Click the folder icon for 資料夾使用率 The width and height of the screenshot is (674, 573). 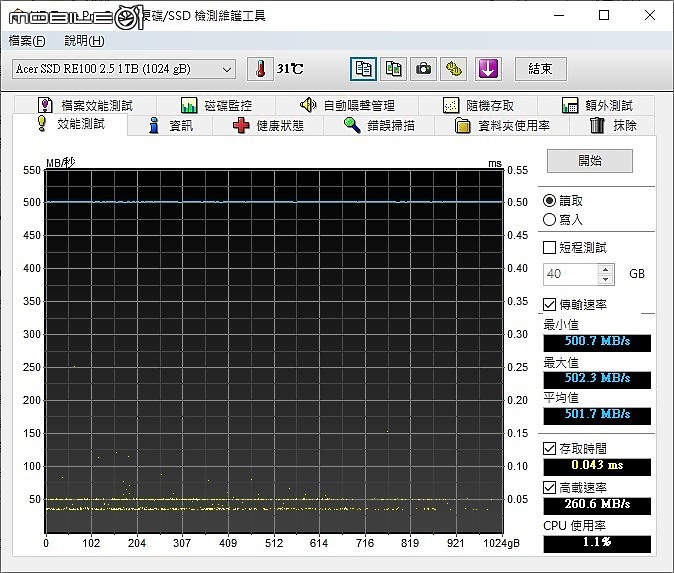(463, 126)
